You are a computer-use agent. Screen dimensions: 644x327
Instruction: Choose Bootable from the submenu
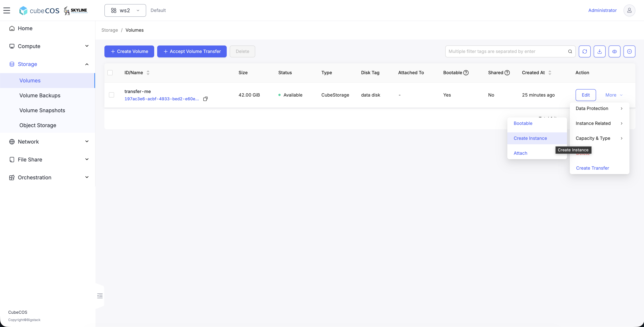(x=537, y=123)
